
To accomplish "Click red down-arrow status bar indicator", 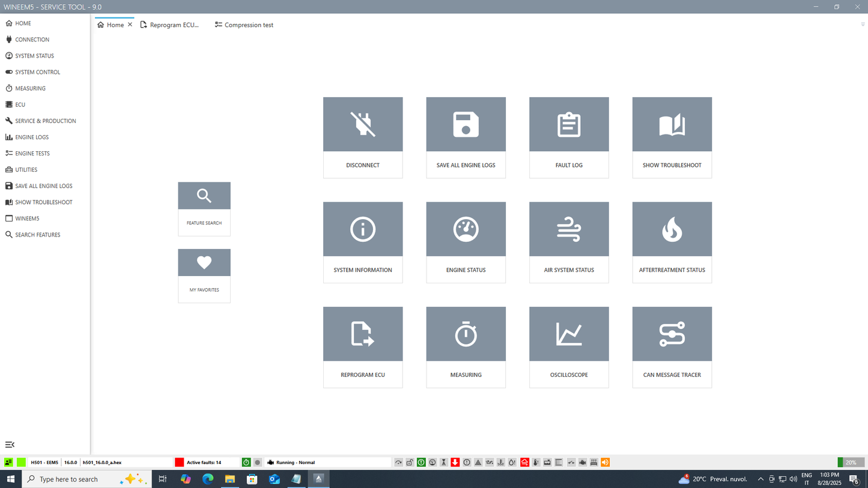I will coord(455,462).
